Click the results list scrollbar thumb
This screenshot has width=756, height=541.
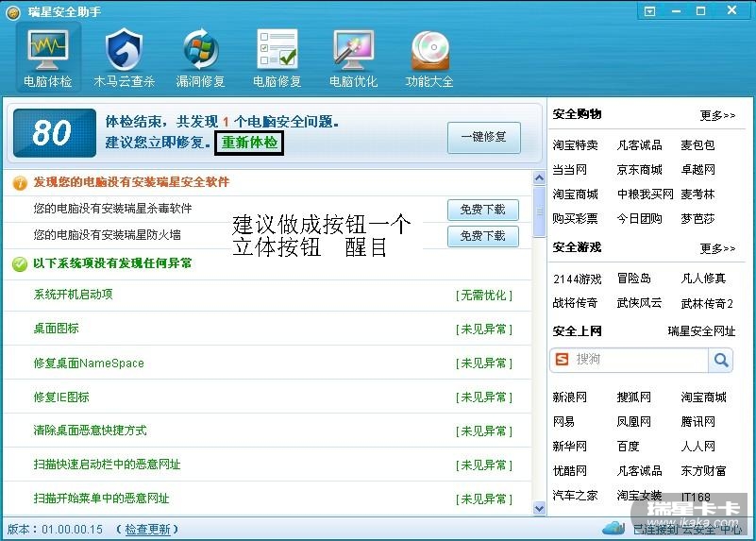click(540, 211)
